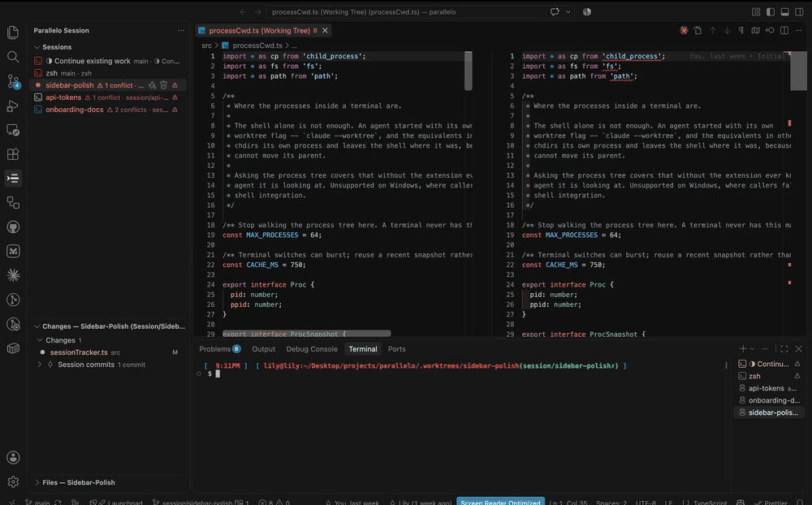812x505 pixels.
Task: Click left diff editor vertical scrollbar thumb
Action: [469, 71]
